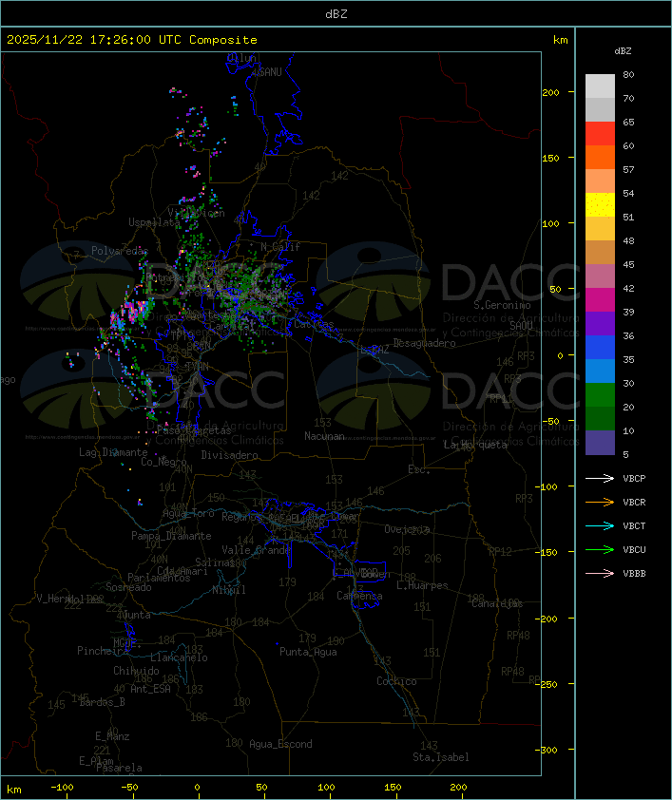Select the dark green 10-20 dBZ swatch
Image resolution: width=672 pixels, height=800 pixels.
pyautogui.click(x=600, y=418)
